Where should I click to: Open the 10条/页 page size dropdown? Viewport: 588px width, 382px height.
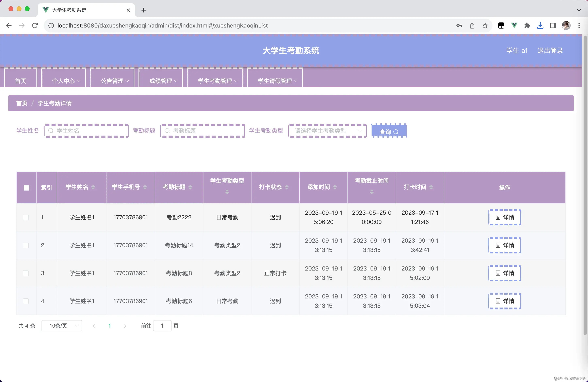62,326
